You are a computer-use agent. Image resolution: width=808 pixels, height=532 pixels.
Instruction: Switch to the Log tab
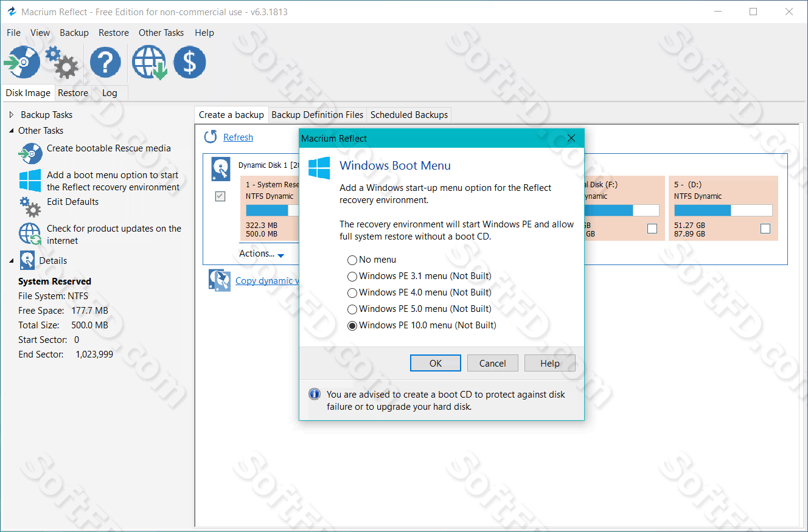tap(110, 93)
